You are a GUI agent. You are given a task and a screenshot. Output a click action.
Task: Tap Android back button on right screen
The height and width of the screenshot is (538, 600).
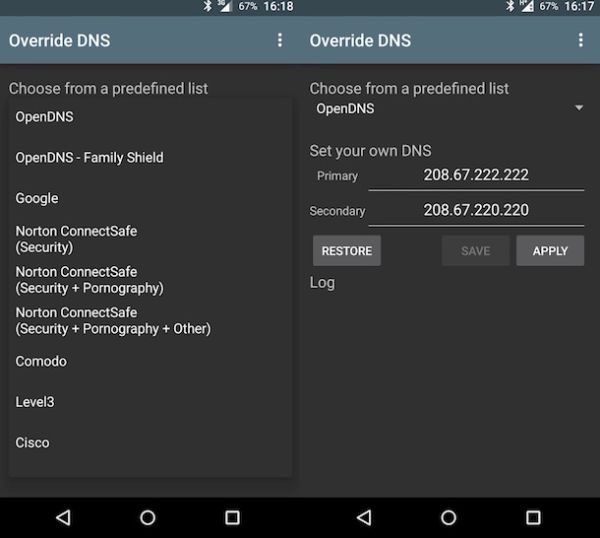click(364, 517)
